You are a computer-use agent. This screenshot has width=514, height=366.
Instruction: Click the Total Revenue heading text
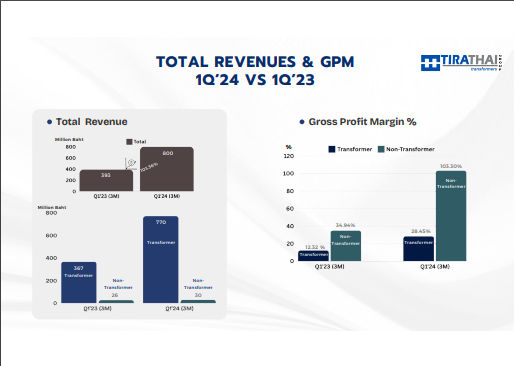[92, 122]
